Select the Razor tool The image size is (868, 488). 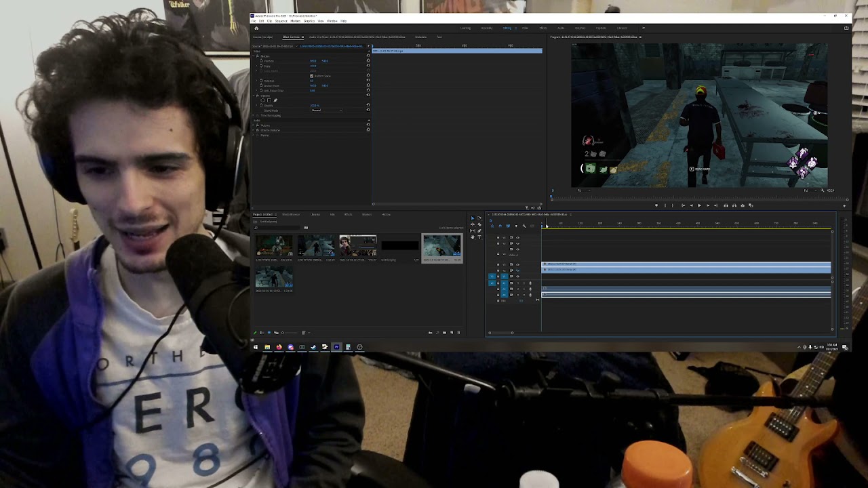coord(479,224)
